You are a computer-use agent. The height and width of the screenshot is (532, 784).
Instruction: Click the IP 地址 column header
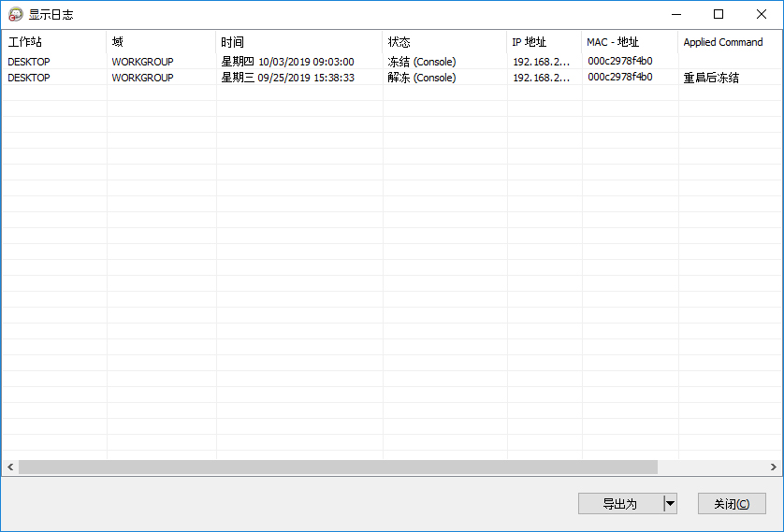coord(544,42)
